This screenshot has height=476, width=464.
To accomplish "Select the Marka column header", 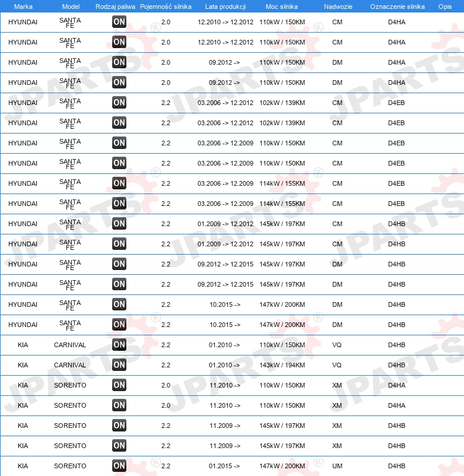I will tap(23, 7).
